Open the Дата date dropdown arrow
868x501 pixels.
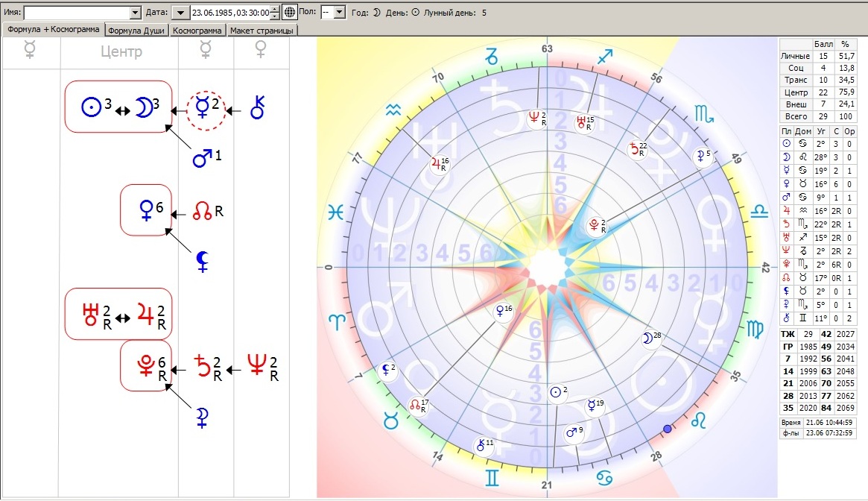click(x=180, y=12)
